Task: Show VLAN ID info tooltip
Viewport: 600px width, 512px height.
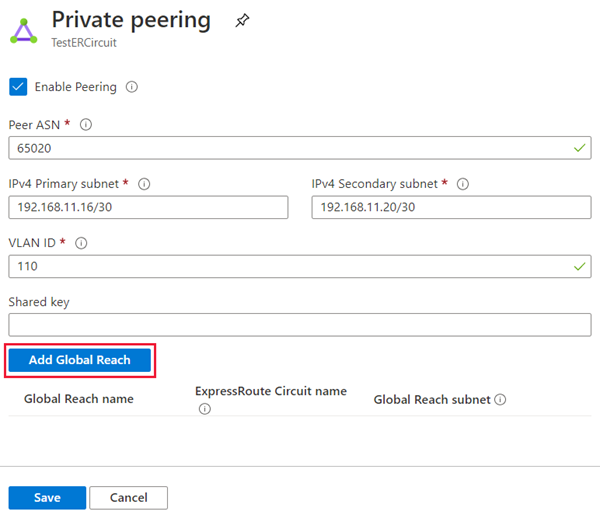Action: click(x=81, y=243)
